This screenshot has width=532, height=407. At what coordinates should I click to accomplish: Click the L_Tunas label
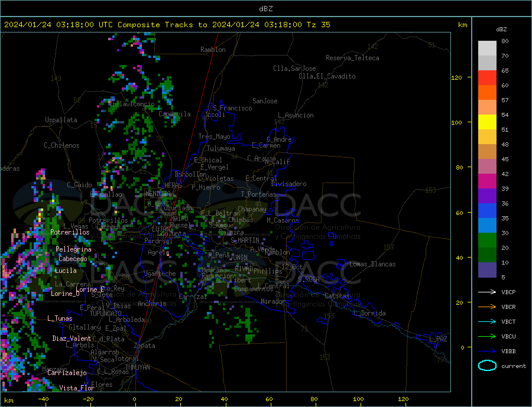pos(60,318)
